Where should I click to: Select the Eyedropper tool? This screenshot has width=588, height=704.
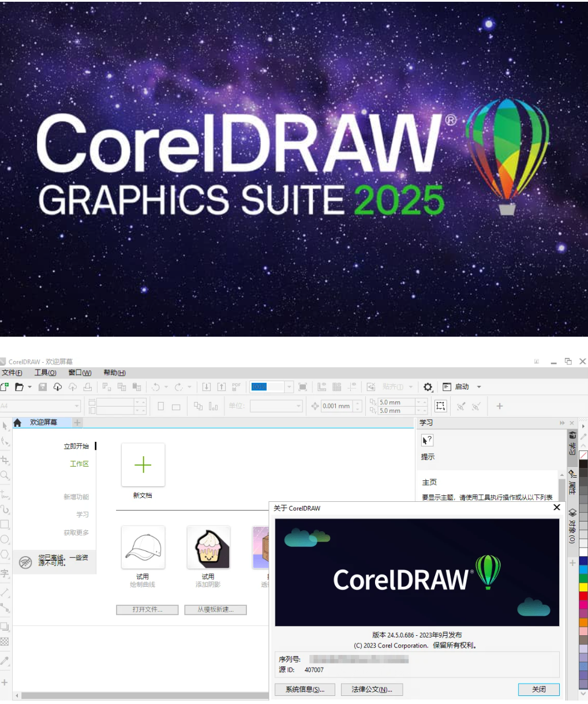click(5, 661)
